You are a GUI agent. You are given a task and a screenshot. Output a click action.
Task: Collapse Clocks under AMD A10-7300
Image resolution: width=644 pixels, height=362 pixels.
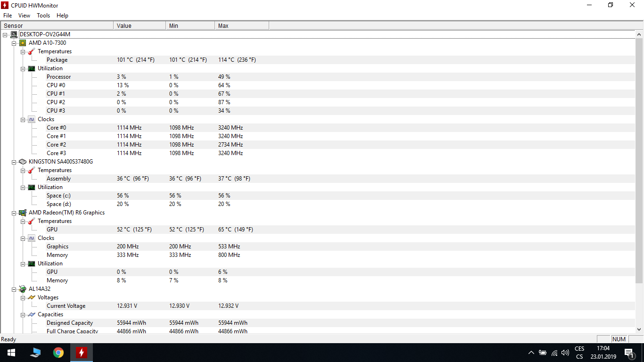pyautogui.click(x=23, y=119)
